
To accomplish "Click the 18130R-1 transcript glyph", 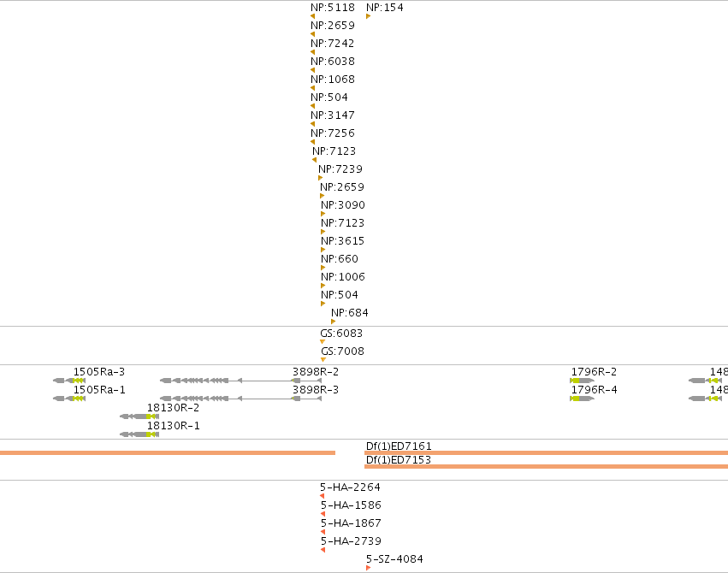I will click(x=139, y=434).
